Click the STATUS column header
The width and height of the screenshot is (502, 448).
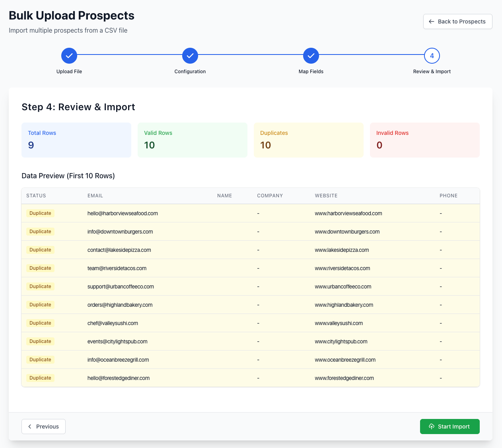[36, 196]
